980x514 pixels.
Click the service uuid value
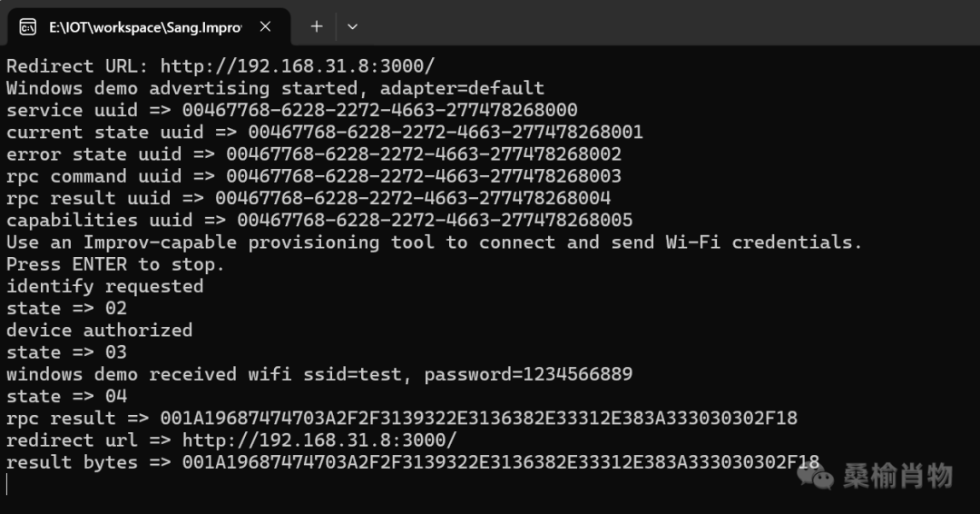click(x=380, y=110)
